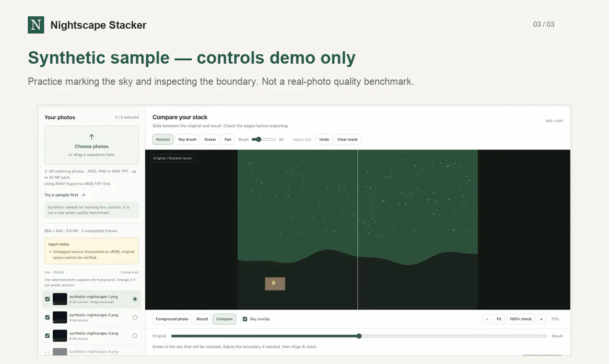
Task: Click the brush size value 40
Action: [x=281, y=139]
